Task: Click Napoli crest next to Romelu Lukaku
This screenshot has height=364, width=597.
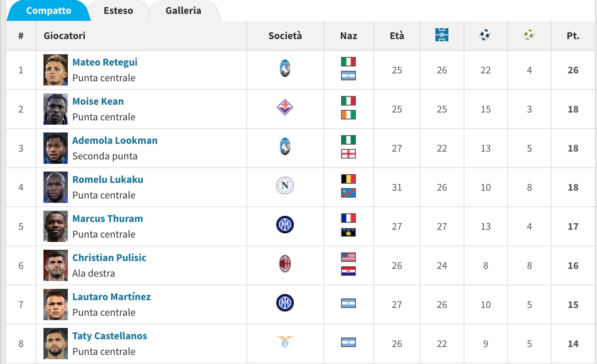Action: pyautogui.click(x=285, y=186)
